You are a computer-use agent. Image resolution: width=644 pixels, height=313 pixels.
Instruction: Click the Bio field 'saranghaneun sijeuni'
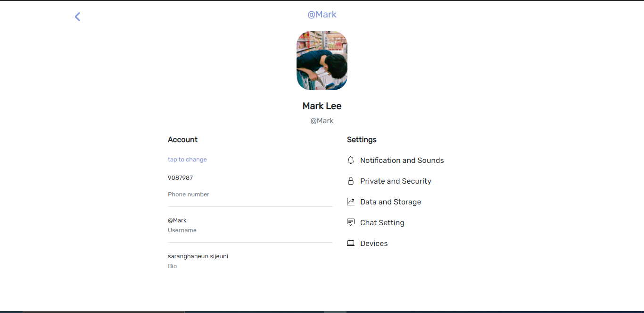click(x=198, y=256)
